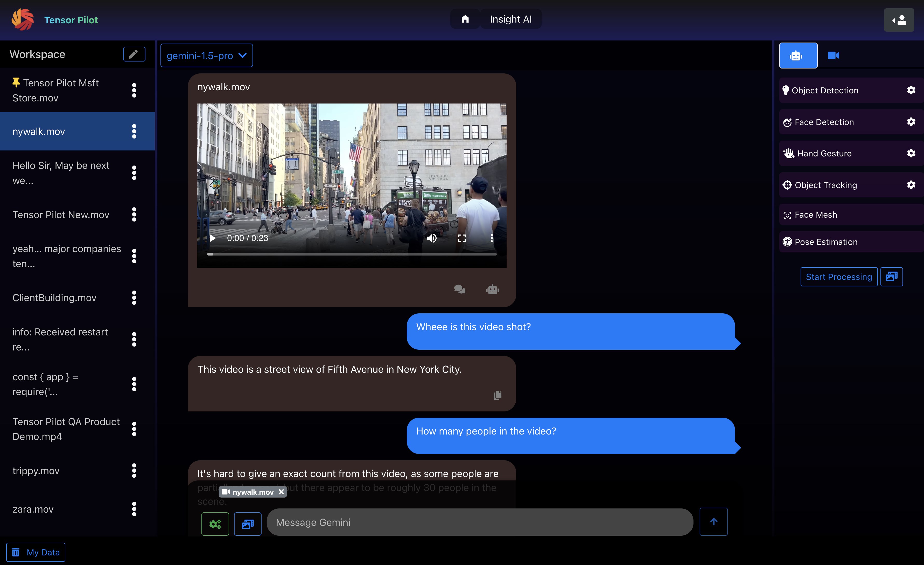Screen dimensions: 924x565
Task: Click the copy icon on Fifth Avenue reply
Action: (497, 395)
